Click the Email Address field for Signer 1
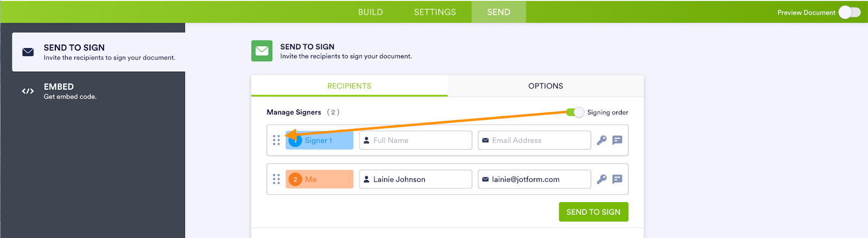The width and height of the screenshot is (868, 238). (x=534, y=140)
